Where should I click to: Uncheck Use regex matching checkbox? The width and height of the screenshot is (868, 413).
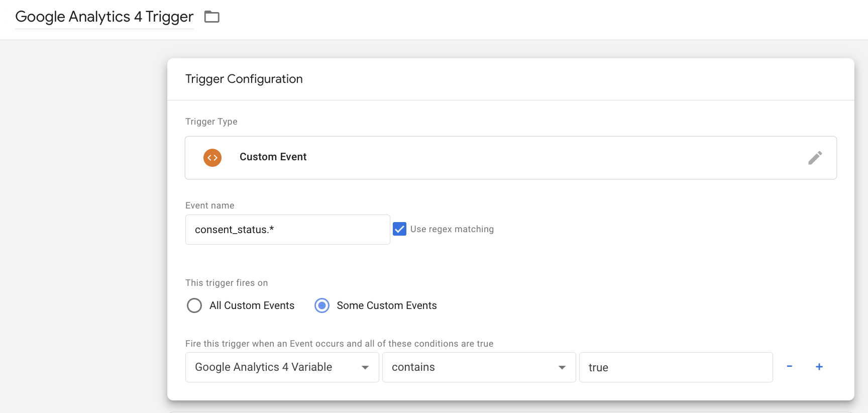pos(399,229)
